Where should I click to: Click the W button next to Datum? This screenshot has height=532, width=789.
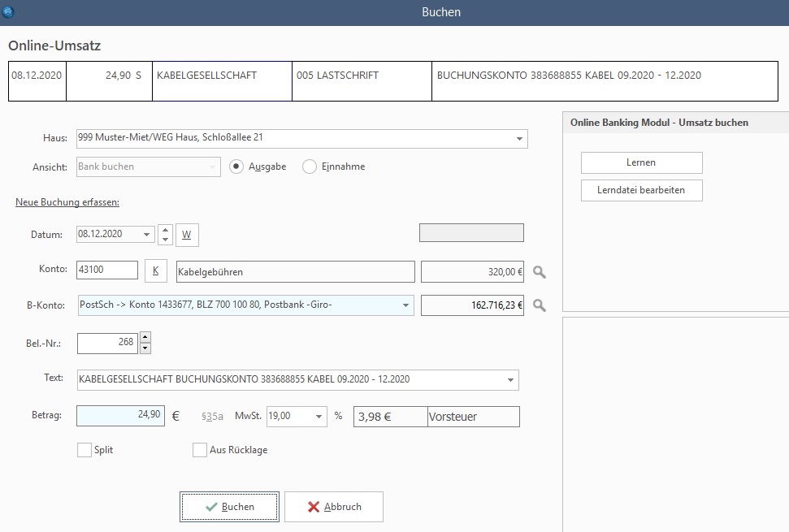pyautogui.click(x=187, y=235)
